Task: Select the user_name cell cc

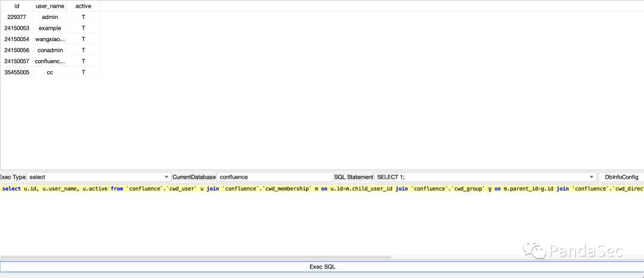Action: [50, 72]
